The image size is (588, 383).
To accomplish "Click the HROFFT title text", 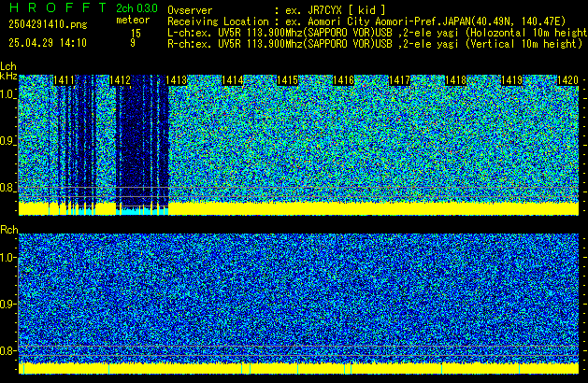I will [x=58, y=7].
